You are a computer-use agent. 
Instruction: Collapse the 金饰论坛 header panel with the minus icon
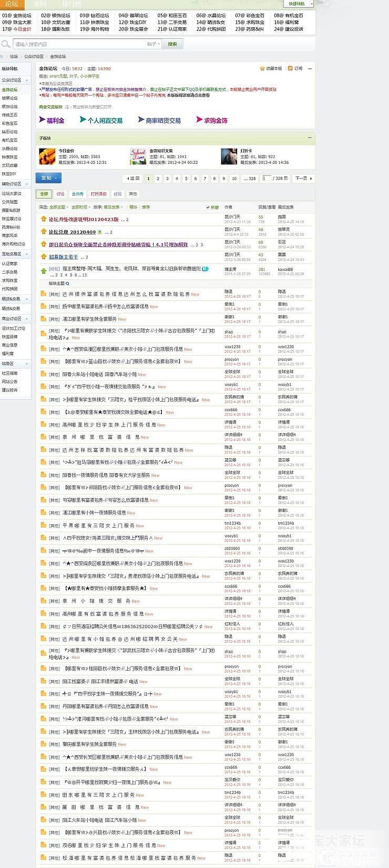click(310, 68)
